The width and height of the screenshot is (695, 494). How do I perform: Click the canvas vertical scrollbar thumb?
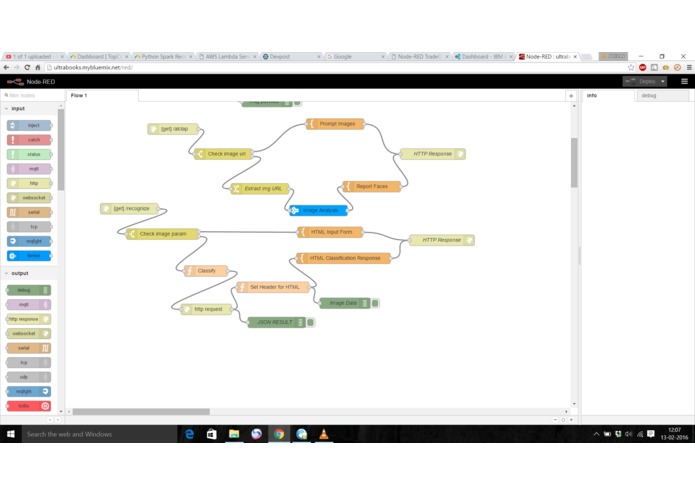pos(574,163)
